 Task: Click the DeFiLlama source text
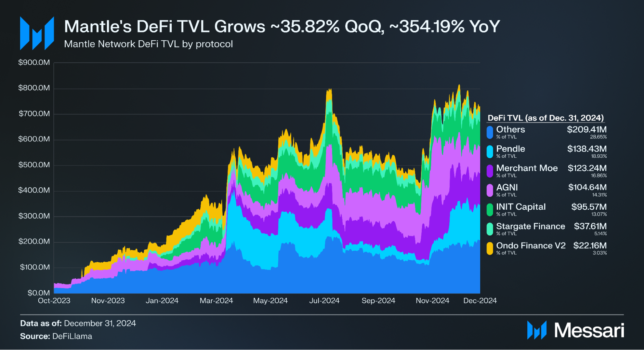pos(72,336)
